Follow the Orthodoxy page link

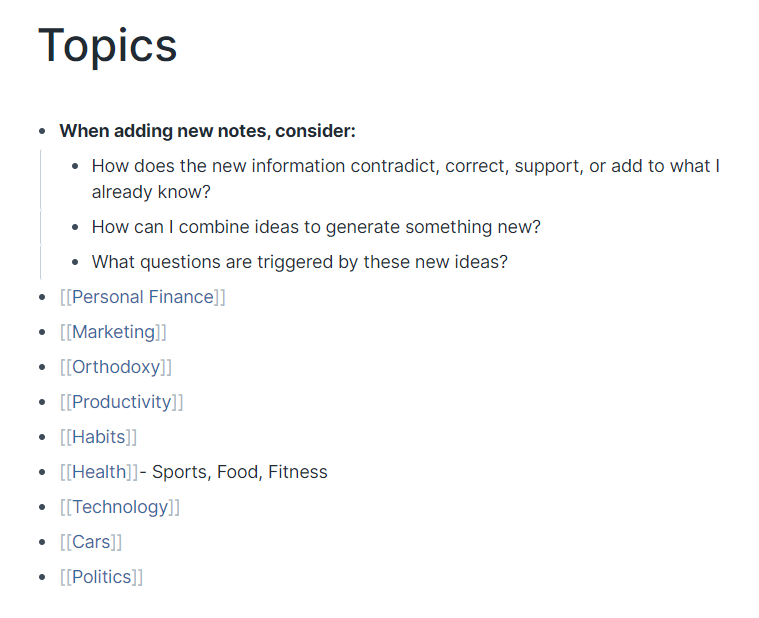pos(116,367)
